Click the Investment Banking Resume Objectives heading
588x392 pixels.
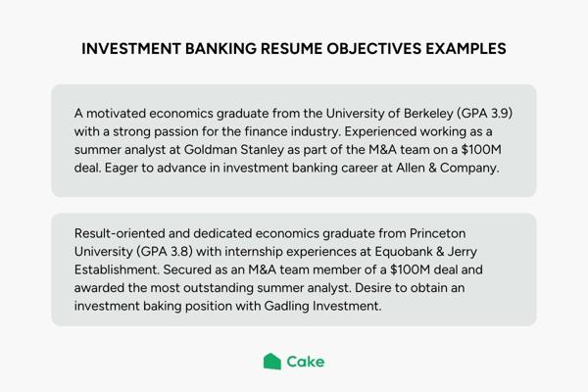pyautogui.click(x=294, y=47)
